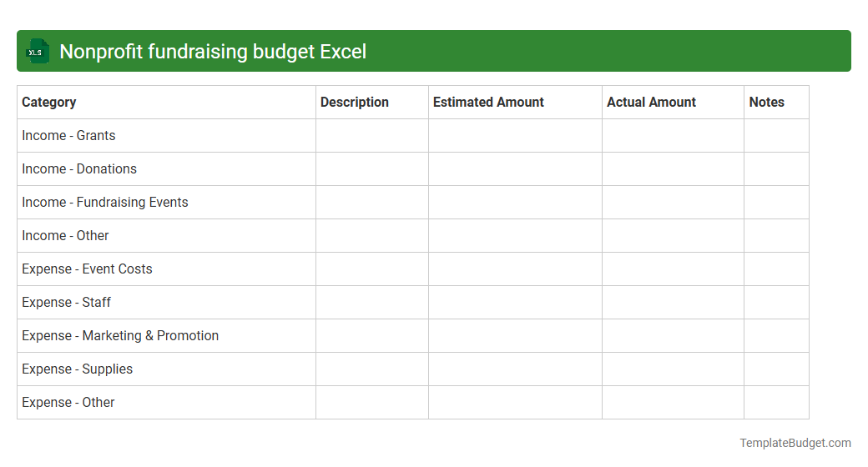Click Notes cell for Income - Fundraising Events

(777, 203)
